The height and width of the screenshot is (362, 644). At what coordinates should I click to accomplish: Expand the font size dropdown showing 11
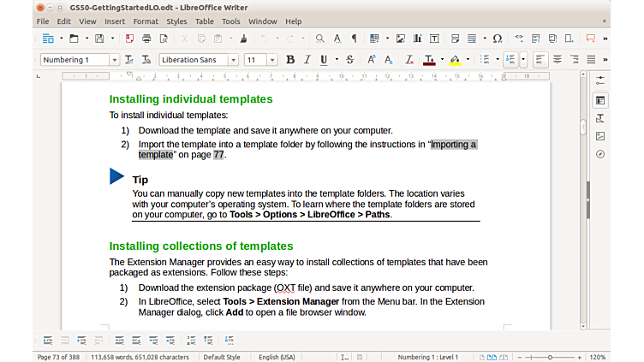[x=273, y=60]
